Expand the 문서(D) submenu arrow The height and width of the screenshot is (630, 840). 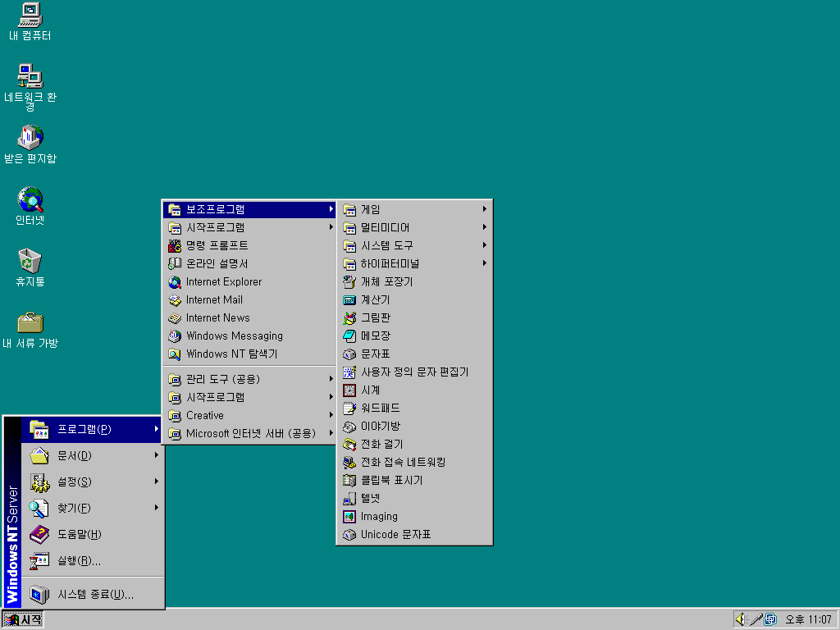pyautogui.click(x=156, y=454)
